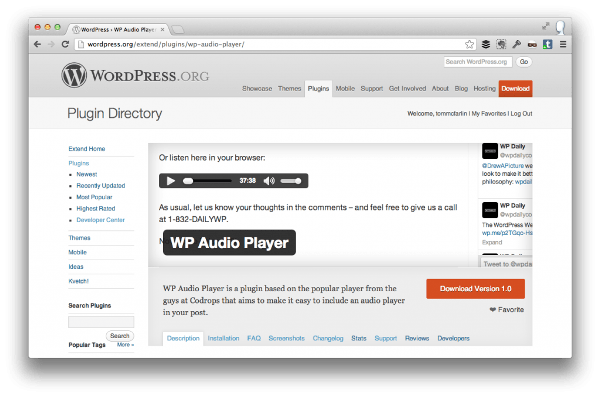
Task: Open the layers stack extension icon
Action: (486, 44)
